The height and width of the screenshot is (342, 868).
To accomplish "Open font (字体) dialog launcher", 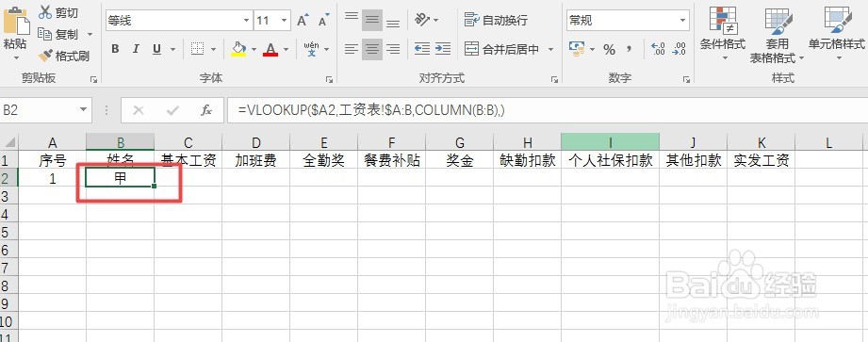I will (329, 79).
